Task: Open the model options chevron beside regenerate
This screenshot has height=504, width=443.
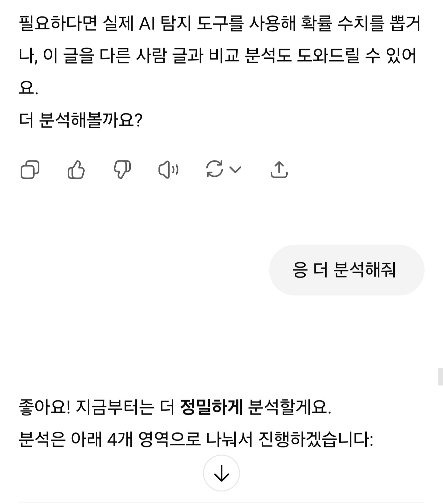Action: [235, 169]
